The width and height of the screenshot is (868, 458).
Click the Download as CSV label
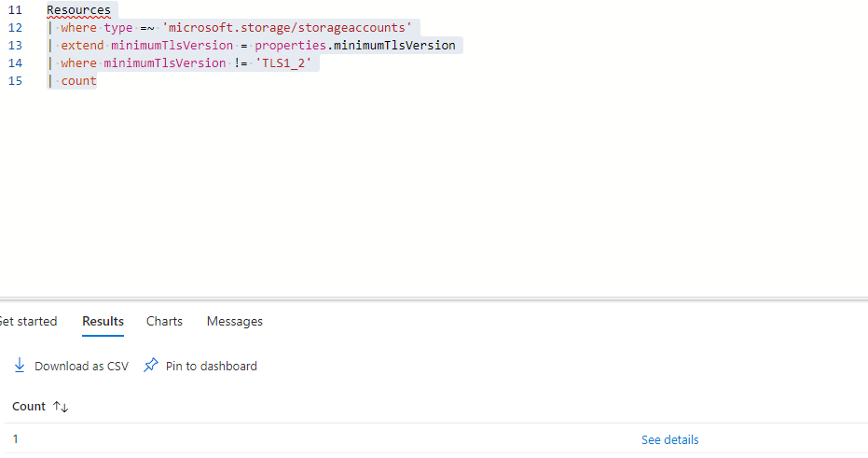click(x=81, y=366)
